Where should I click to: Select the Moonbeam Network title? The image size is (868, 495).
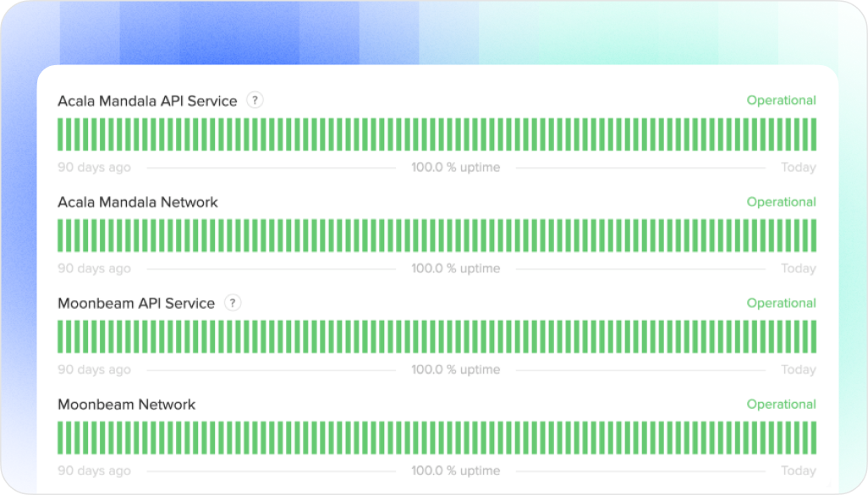[x=127, y=404]
